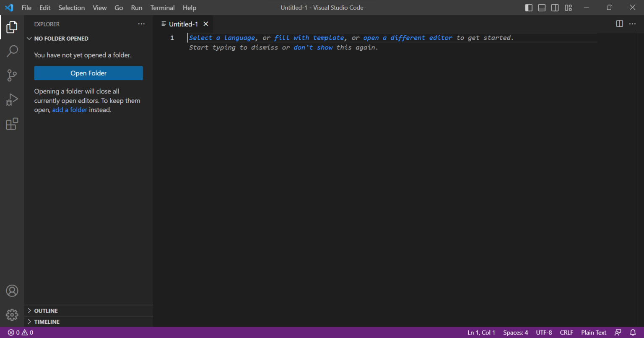644x338 pixels.
Task: Open the File menu
Action: pyautogui.click(x=26, y=8)
